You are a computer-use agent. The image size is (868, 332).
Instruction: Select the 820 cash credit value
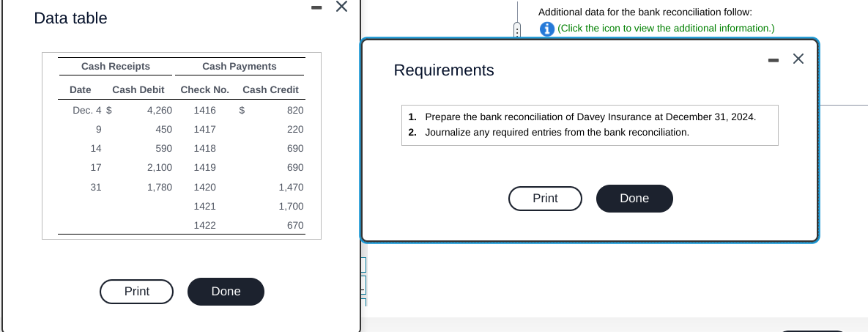pos(296,110)
